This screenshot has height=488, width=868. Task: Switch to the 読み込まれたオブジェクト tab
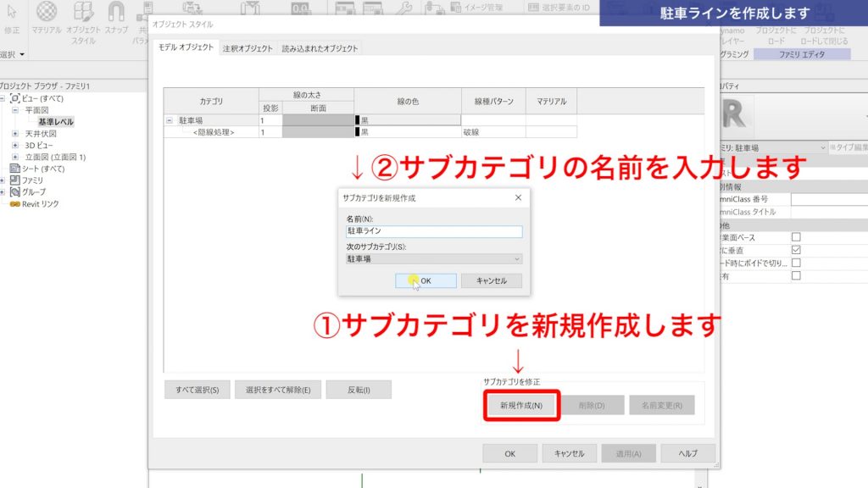tap(320, 49)
